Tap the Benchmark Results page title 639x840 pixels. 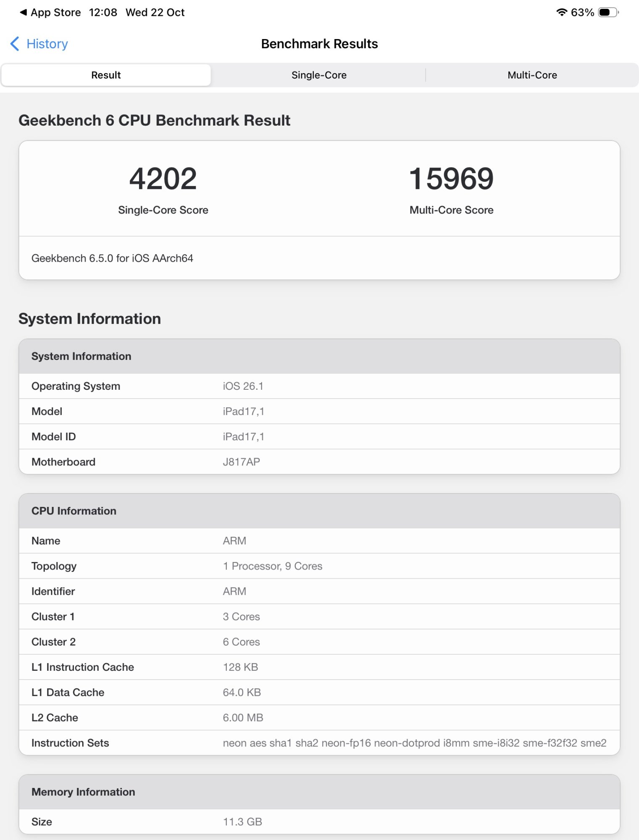pos(319,44)
